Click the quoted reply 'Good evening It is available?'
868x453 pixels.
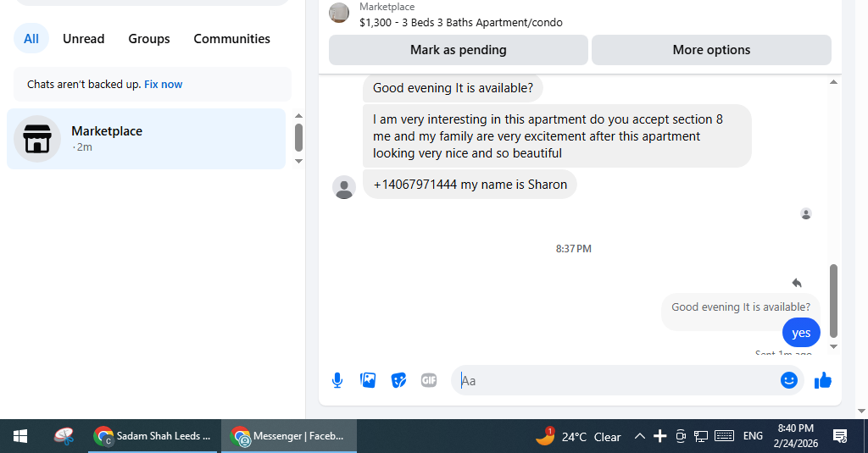(x=741, y=307)
